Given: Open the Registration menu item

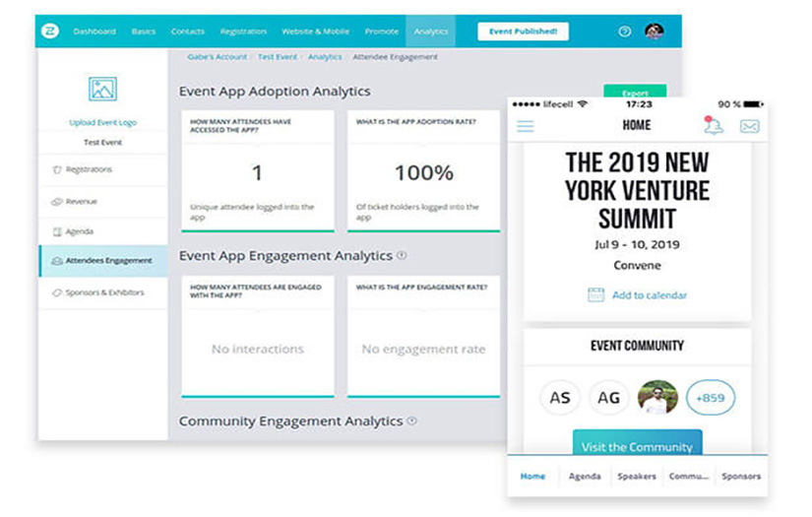Looking at the screenshot, I should 243,32.
